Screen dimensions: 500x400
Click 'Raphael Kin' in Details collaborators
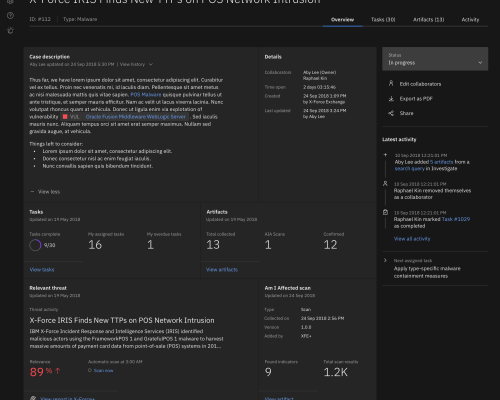tap(315, 78)
